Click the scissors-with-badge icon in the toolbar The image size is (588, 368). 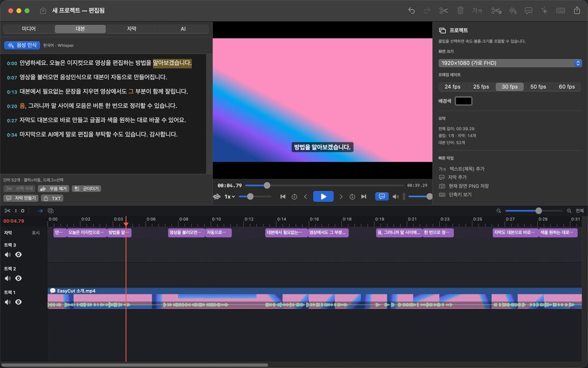point(496,10)
